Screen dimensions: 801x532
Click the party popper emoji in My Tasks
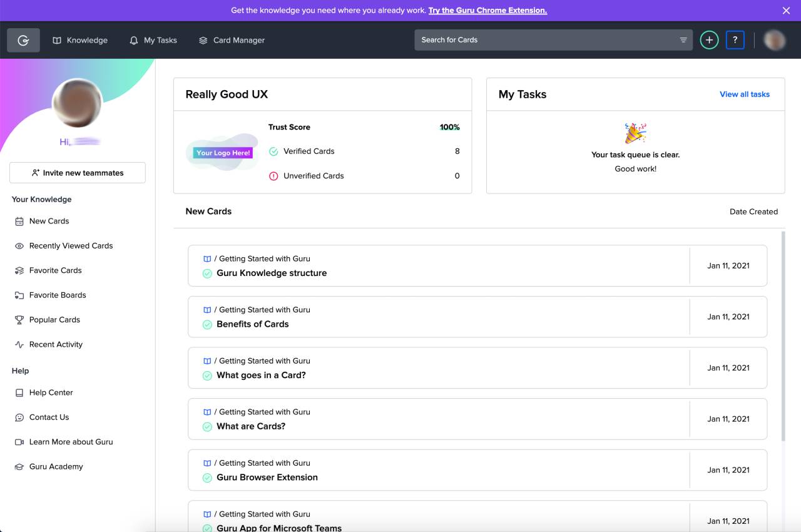(636, 133)
